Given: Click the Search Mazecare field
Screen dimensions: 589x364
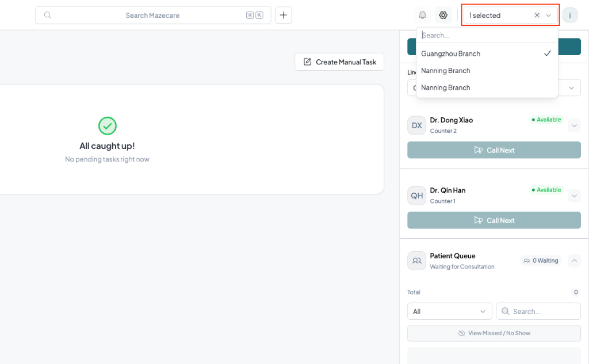Looking at the screenshot, I should [x=153, y=15].
